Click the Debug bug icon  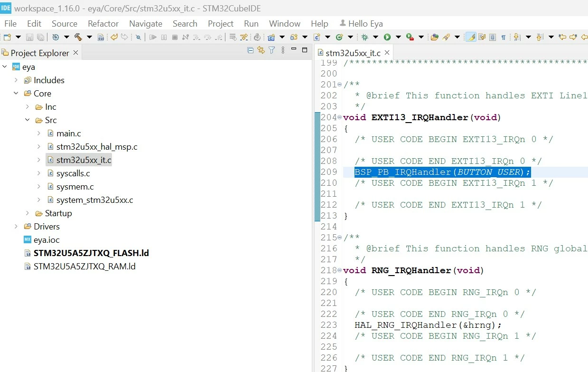(x=364, y=37)
